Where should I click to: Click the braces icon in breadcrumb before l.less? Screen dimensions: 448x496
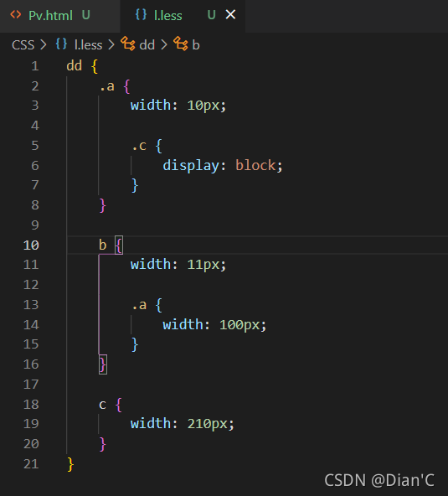pos(61,44)
